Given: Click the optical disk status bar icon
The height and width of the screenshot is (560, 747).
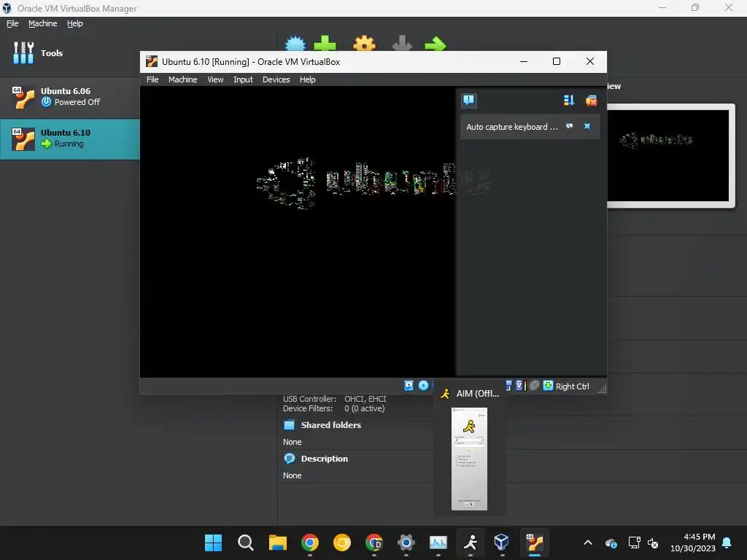Looking at the screenshot, I should pyautogui.click(x=423, y=385).
